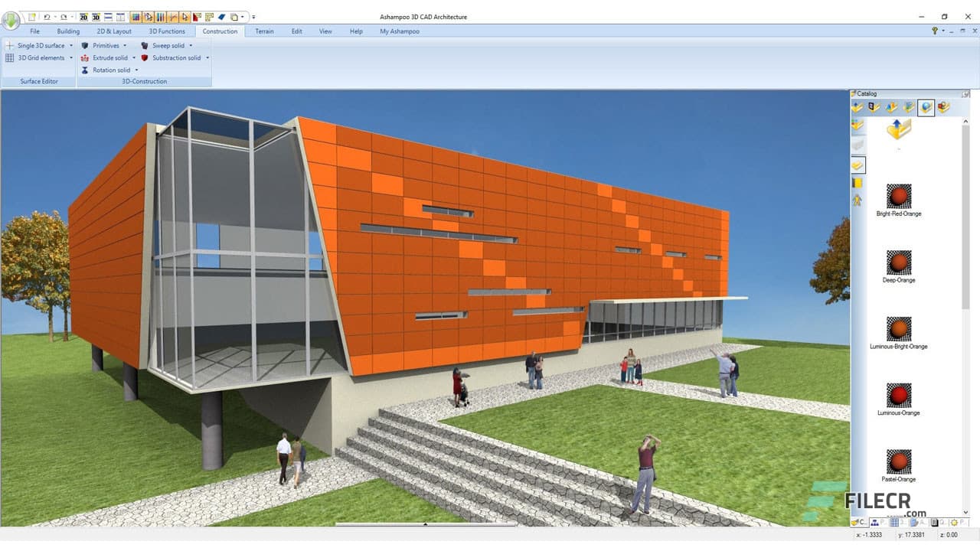The image size is (980, 551).
Task: Select the Sweep solid tool
Action: [x=167, y=45]
